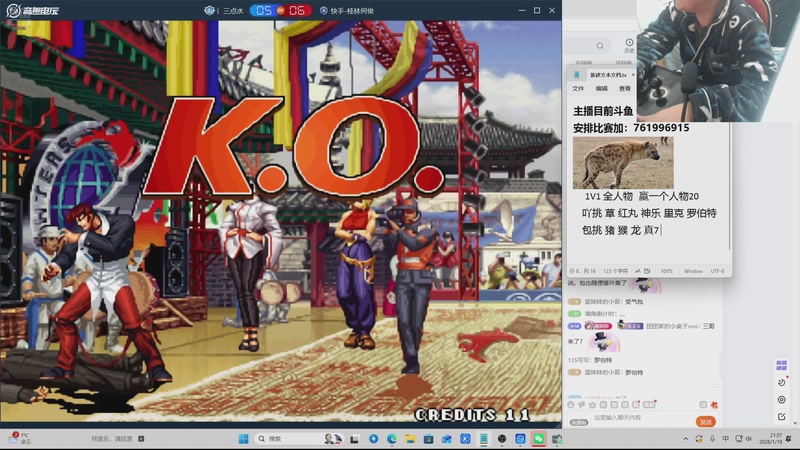Click the 06 red score indicator
This screenshot has height=450, width=800.
point(297,11)
